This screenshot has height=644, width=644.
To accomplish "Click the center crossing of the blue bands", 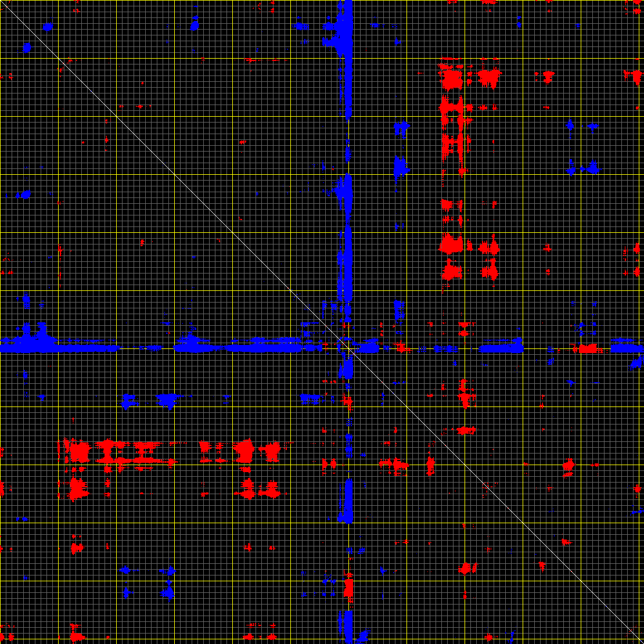I will coord(348,348).
